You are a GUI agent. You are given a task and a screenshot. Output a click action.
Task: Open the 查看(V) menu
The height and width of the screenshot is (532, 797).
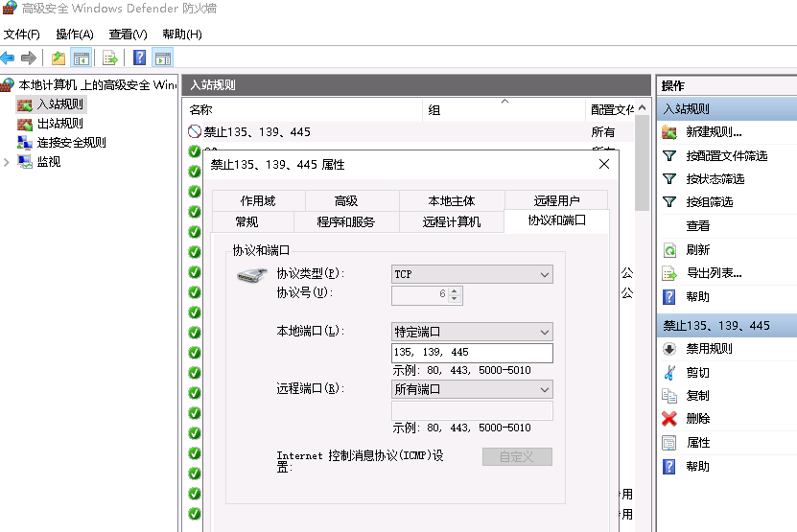(x=129, y=35)
